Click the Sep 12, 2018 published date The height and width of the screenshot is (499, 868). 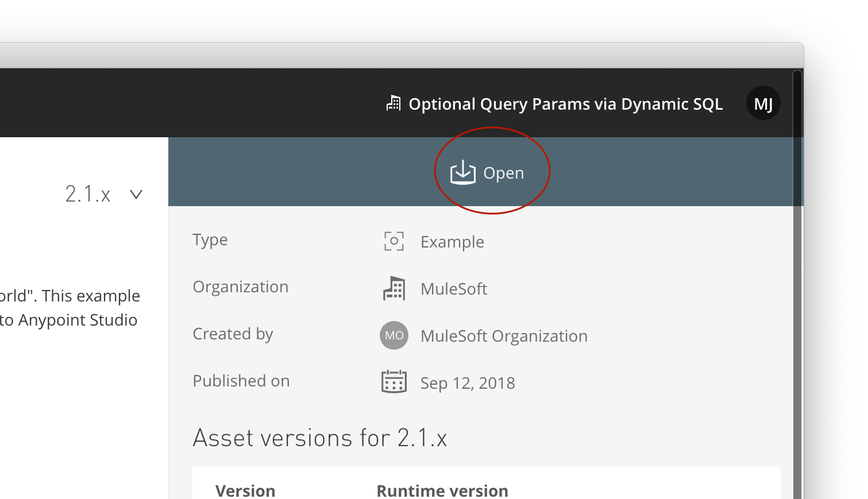[x=468, y=383]
